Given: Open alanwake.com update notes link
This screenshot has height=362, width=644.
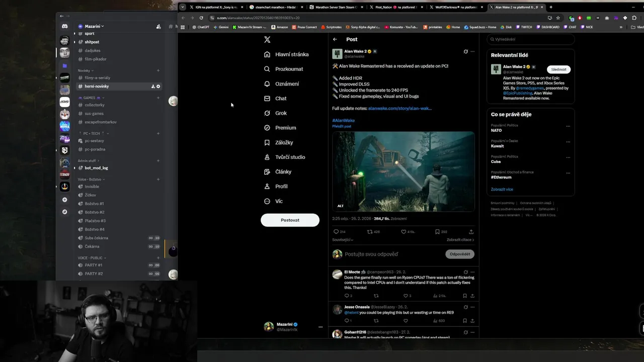Looking at the screenshot, I should point(399,108).
